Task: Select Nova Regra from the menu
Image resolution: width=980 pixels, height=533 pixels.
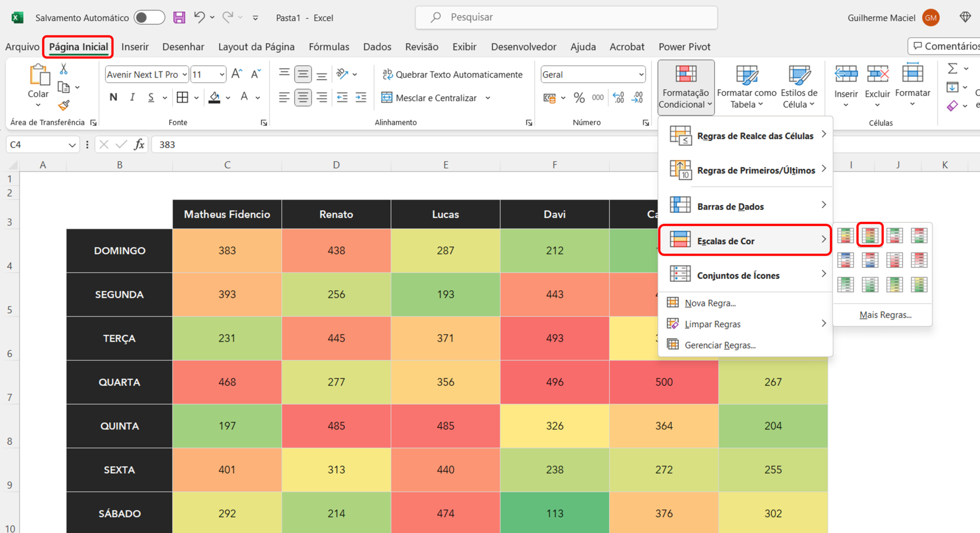Action: tap(710, 303)
